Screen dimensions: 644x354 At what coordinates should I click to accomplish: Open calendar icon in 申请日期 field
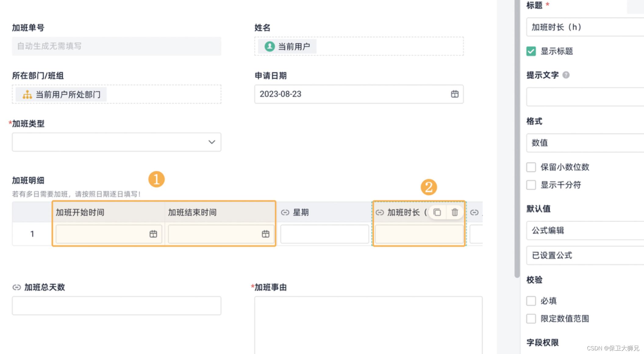click(x=454, y=94)
